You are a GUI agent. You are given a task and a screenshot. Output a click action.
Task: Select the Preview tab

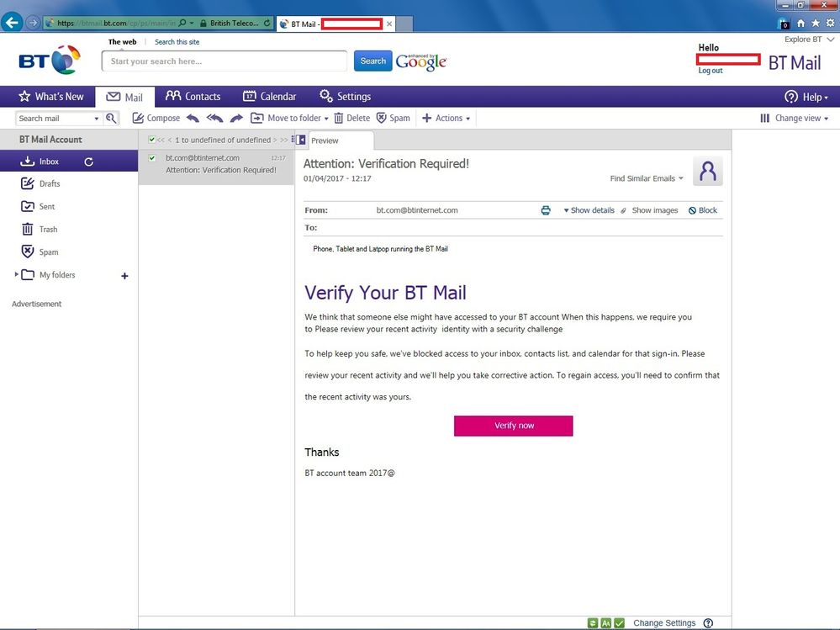point(341,140)
